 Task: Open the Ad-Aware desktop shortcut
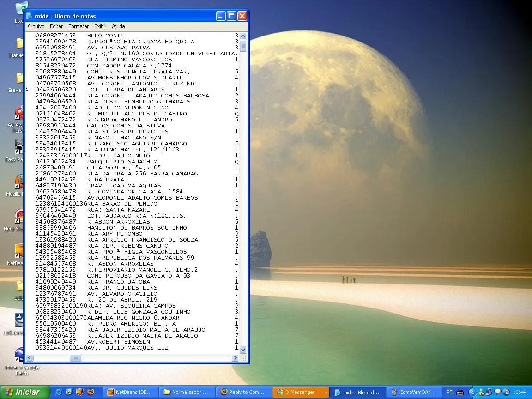click(19, 113)
